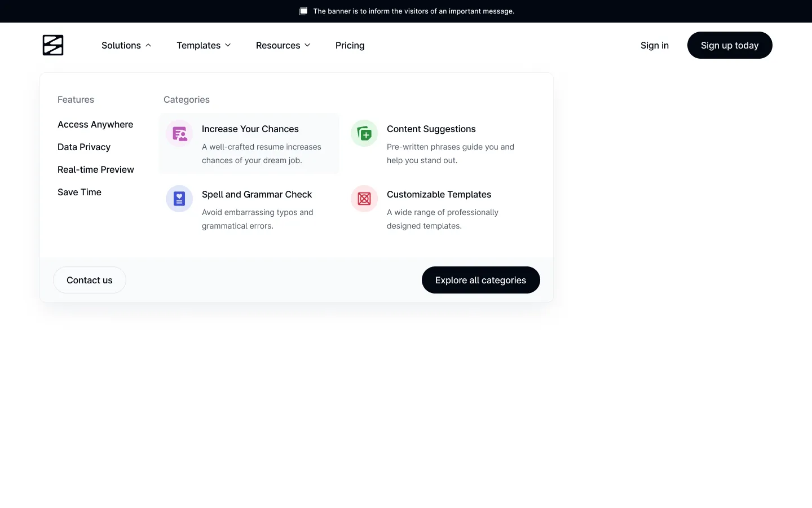The height and width of the screenshot is (508, 812).
Task: Click Explore all categories button
Action: pyautogui.click(x=481, y=280)
